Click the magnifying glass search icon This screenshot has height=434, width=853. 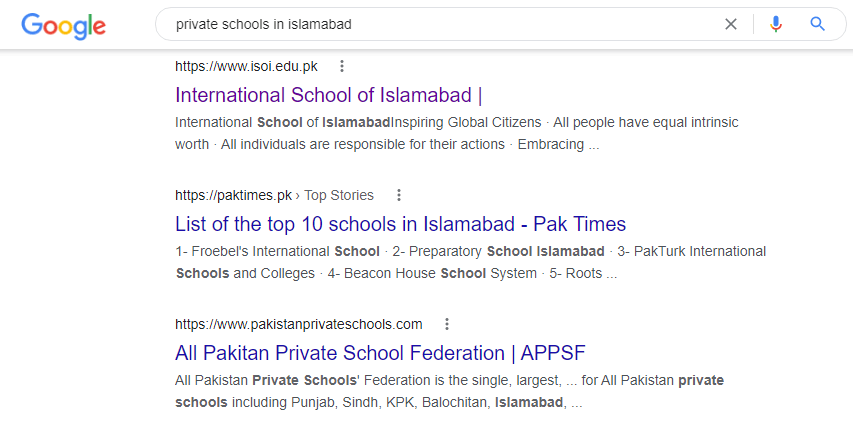(x=818, y=24)
